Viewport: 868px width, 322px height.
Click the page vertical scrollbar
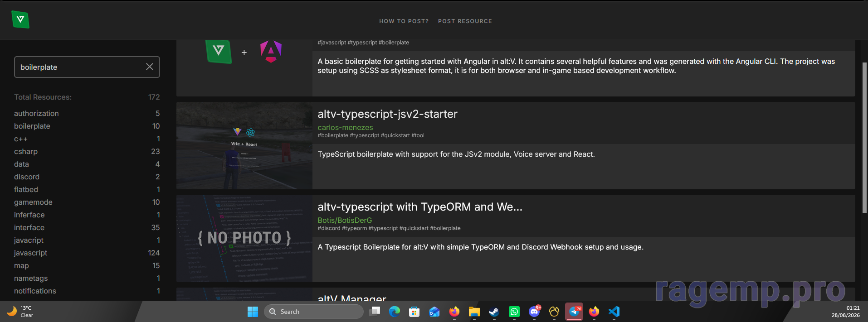tap(864, 138)
